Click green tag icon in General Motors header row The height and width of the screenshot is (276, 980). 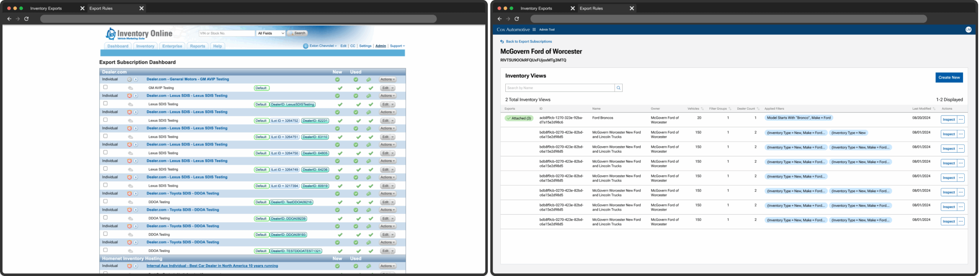pos(368,80)
